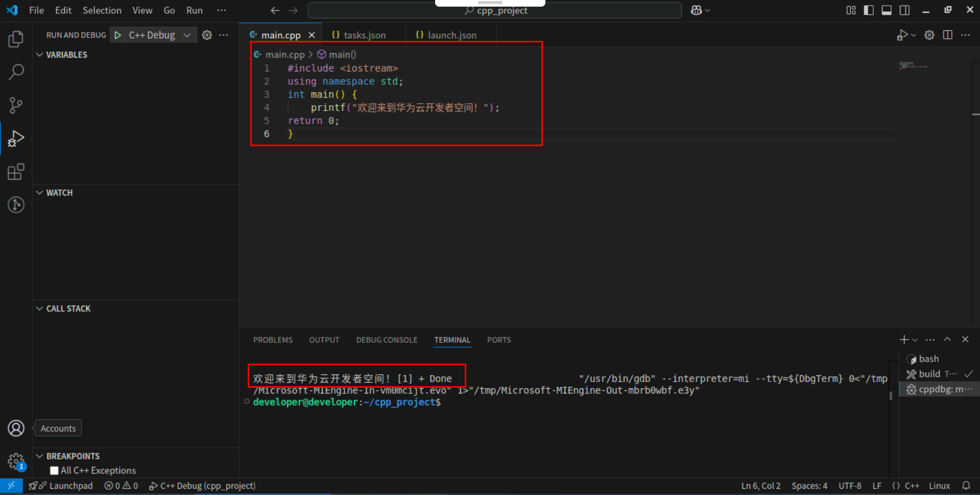Close the terminal panel

click(965, 339)
